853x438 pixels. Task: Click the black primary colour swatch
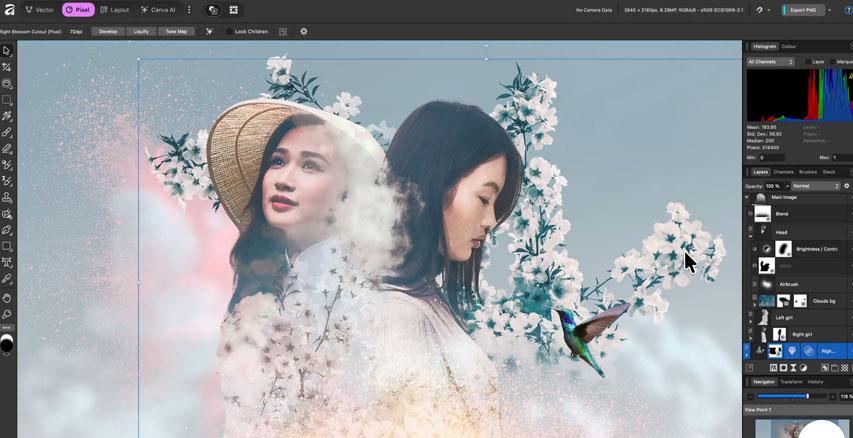tap(7, 345)
